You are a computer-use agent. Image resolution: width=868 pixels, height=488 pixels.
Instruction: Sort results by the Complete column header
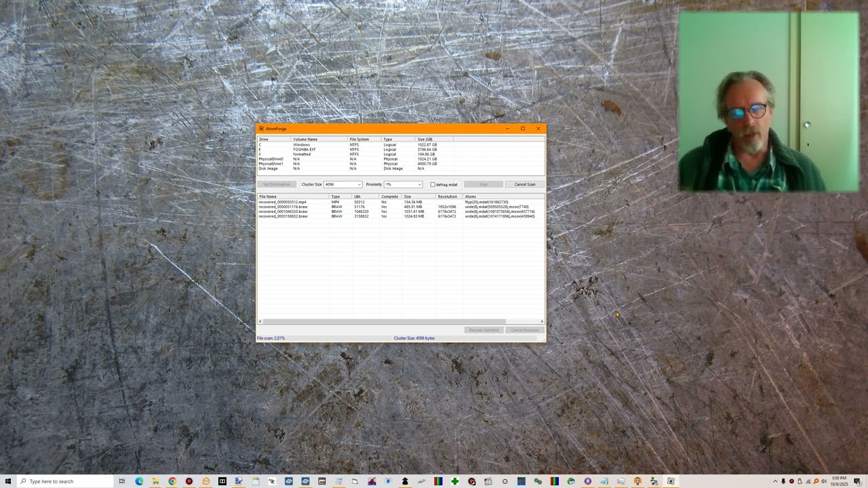click(x=391, y=197)
